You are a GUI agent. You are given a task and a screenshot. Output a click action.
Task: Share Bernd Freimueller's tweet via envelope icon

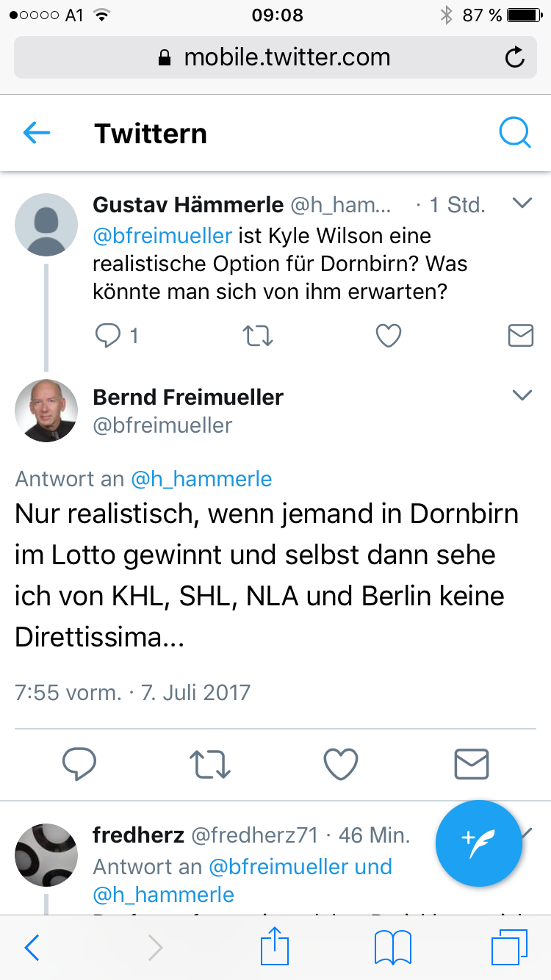[x=472, y=764]
